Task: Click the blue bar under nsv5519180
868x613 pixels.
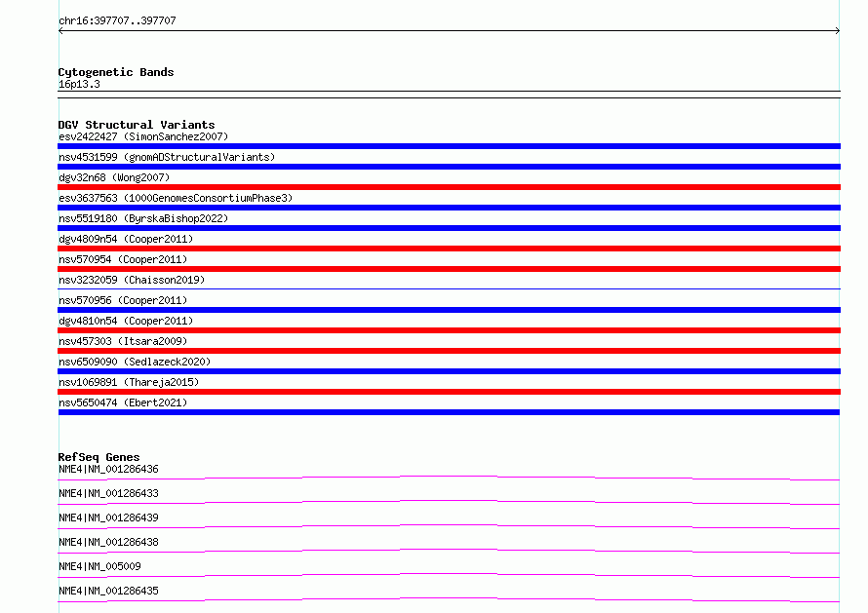Action: coord(449,228)
